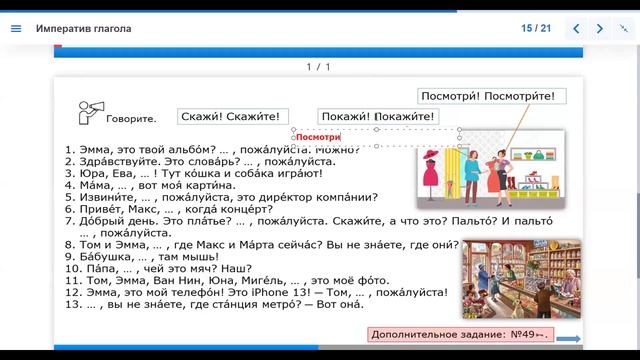The height and width of the screenshot is (360, 640).
Task: Click sentence 13 about станция метро
Action: [214, 304]
